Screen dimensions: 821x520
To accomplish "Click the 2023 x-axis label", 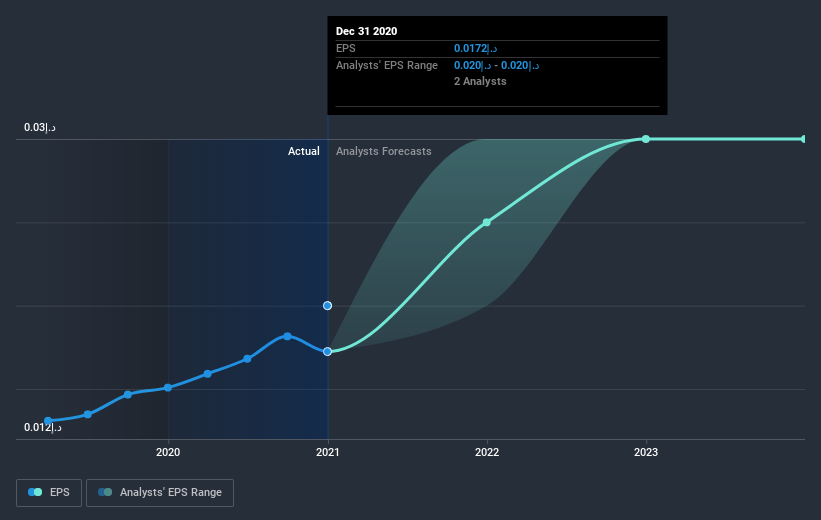I will [646, 452].
